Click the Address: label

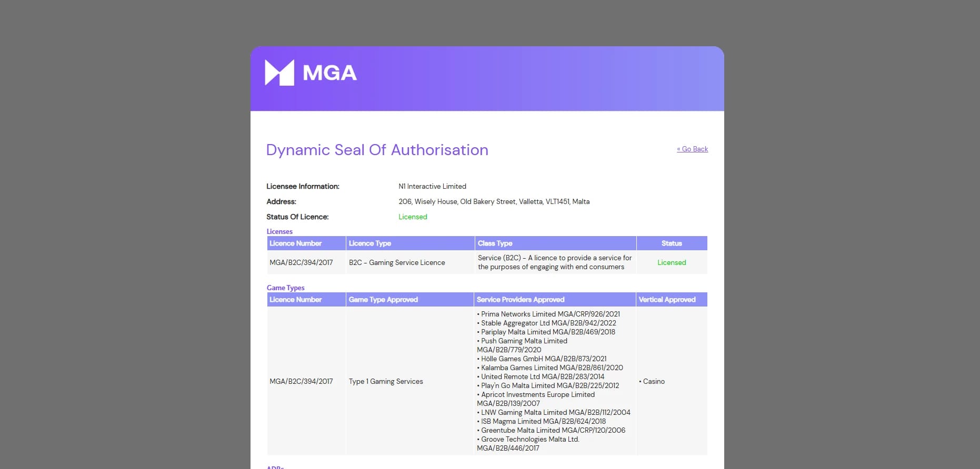pyautogui.click(x=281, y=201)
